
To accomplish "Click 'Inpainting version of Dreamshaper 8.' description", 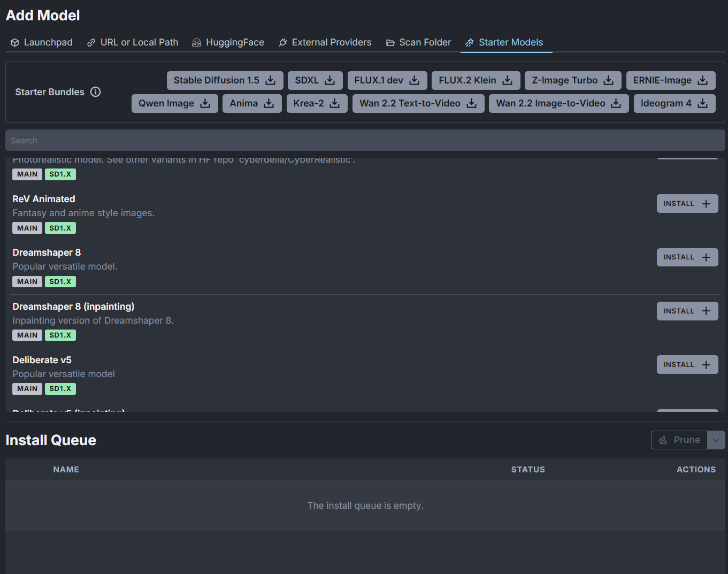I will [x=93, y=320].
